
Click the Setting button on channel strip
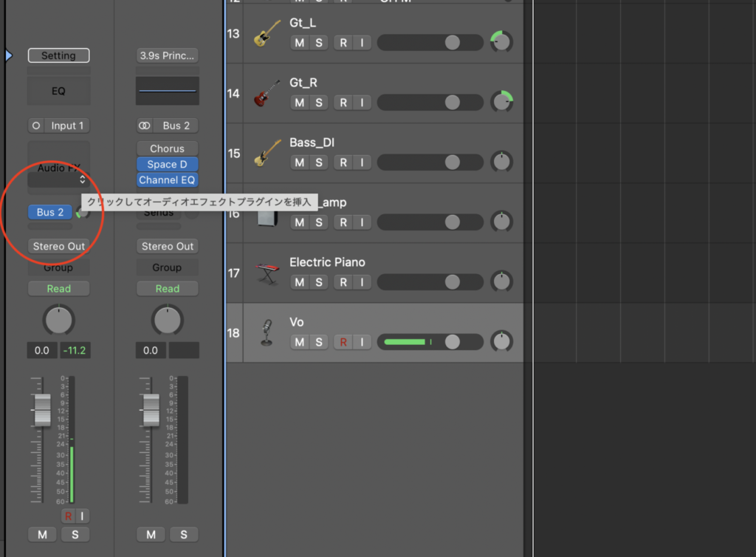click(x=58, y=55)
